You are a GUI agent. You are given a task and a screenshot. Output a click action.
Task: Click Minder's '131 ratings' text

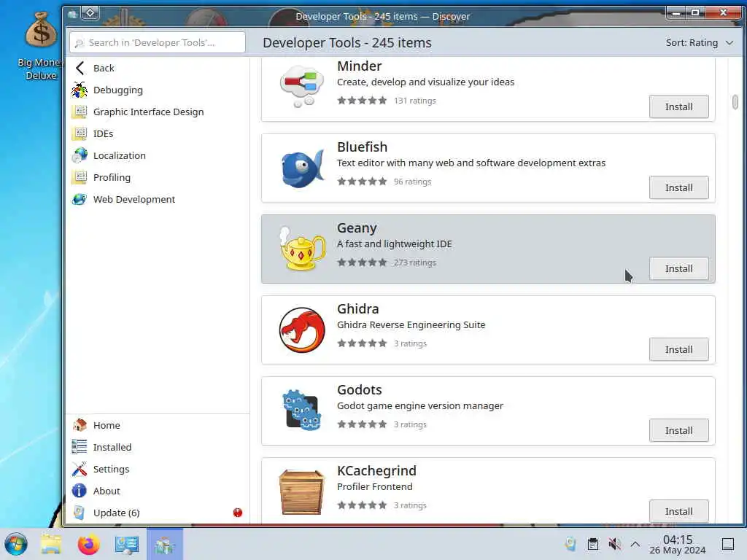click(x=414, y=101)
